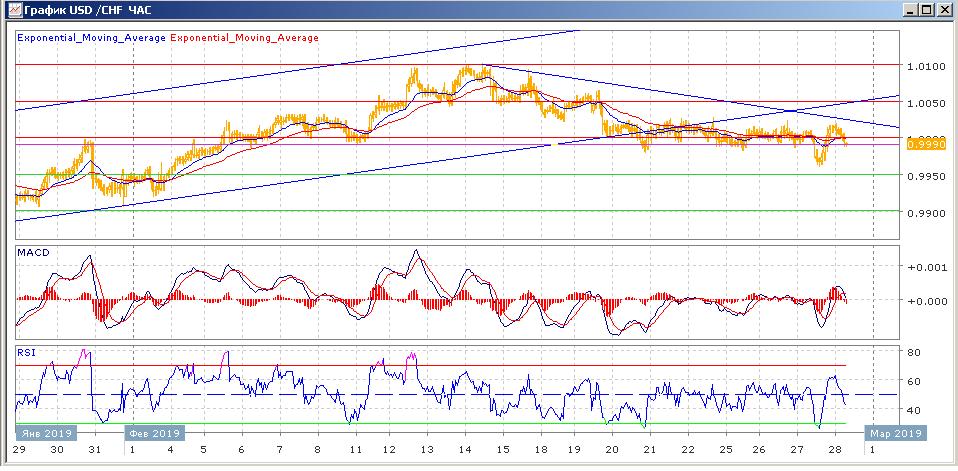Screen dimensions: 958x471
Task: Click the blue Exponential_Moving_Average legend label
Action: tap(92, 38)
